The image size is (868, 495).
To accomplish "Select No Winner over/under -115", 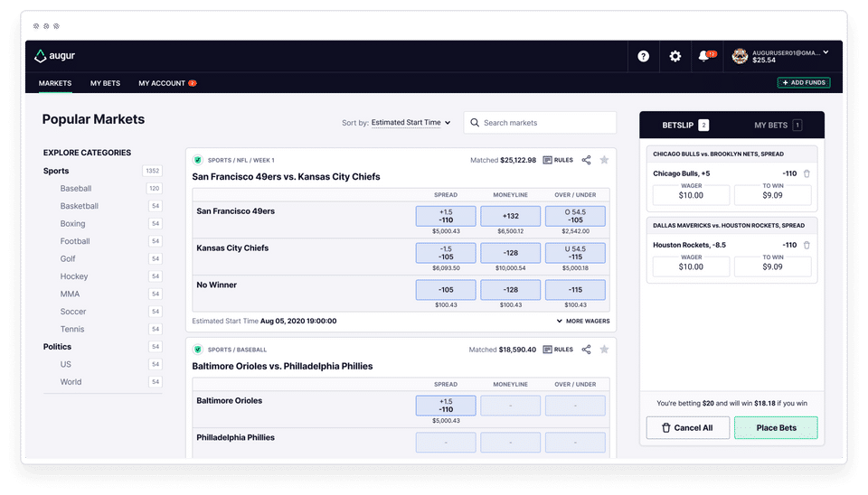I will pyautogui.click(x=575, y=290).
